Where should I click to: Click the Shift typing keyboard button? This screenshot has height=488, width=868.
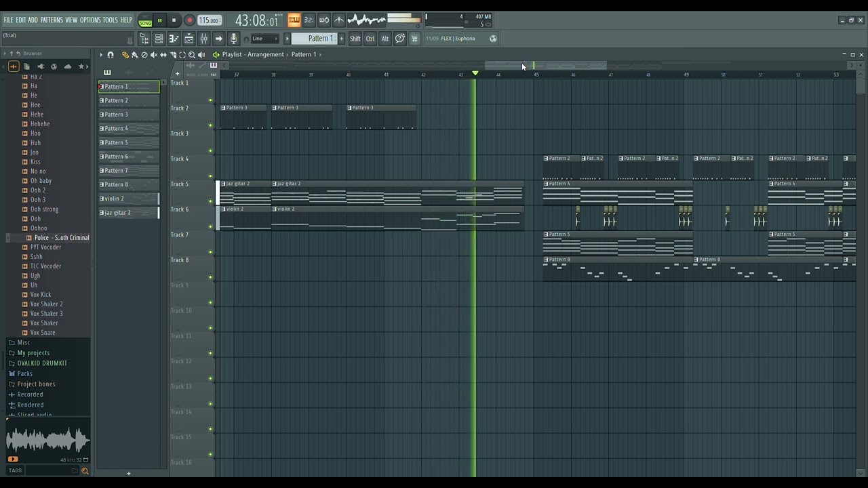click(355, 39)
